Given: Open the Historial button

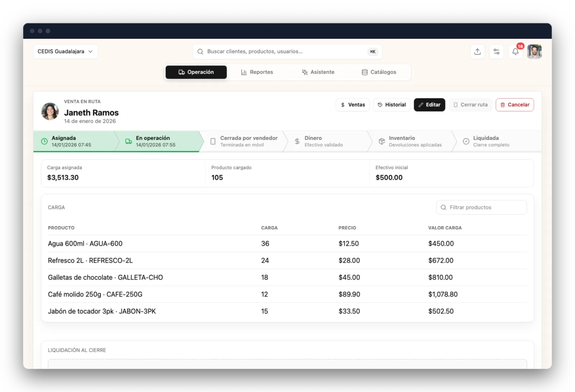Looking at the screenshot, I should tap(392, 105).
